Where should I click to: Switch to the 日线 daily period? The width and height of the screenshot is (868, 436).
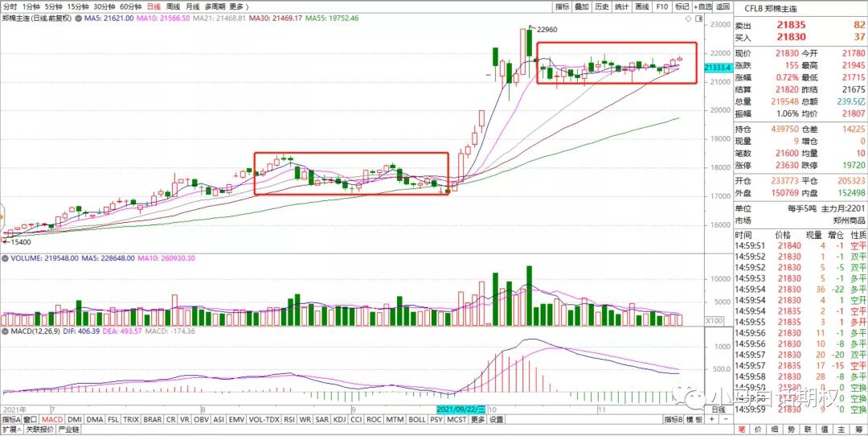[153, 6]
